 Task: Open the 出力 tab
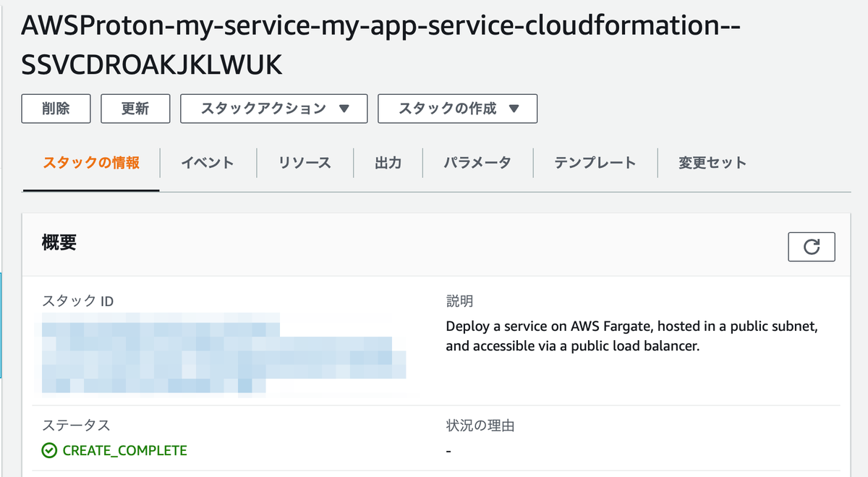click(388, 163)
